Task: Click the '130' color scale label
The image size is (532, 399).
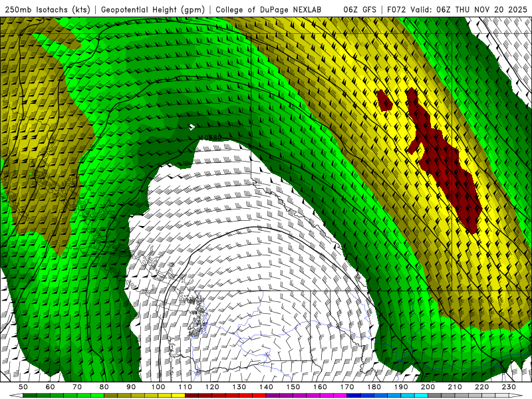Action: (239, 387)
